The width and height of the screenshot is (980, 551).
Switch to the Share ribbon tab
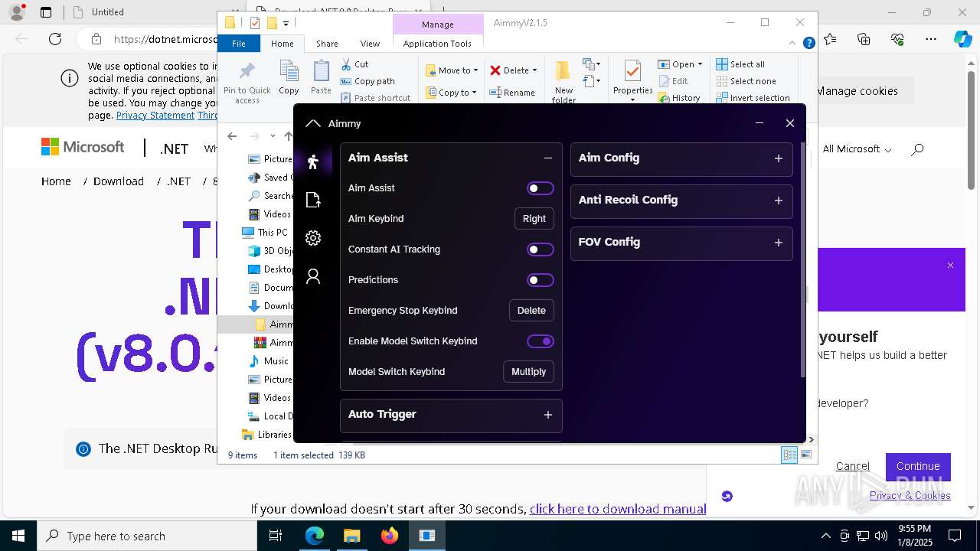[327, 44]
